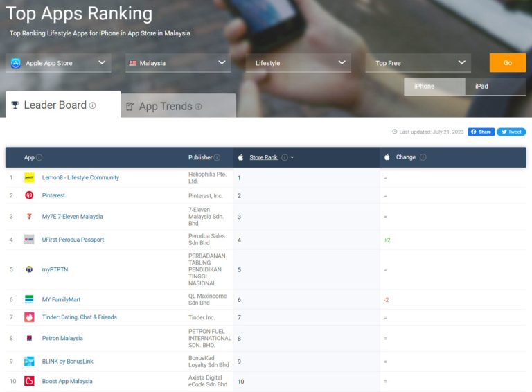The image size is (532, 392).
Task: Select the iPhone device toggle
Action: tap(434, 86)
